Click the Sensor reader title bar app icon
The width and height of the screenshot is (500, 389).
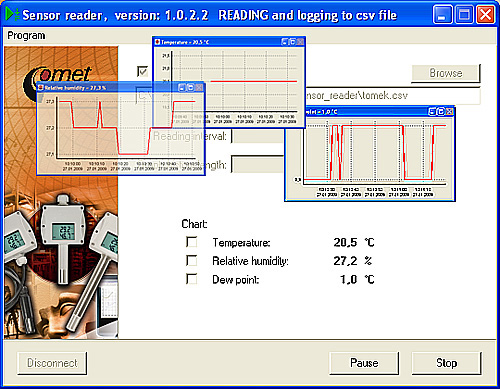[x=13, y=15]
